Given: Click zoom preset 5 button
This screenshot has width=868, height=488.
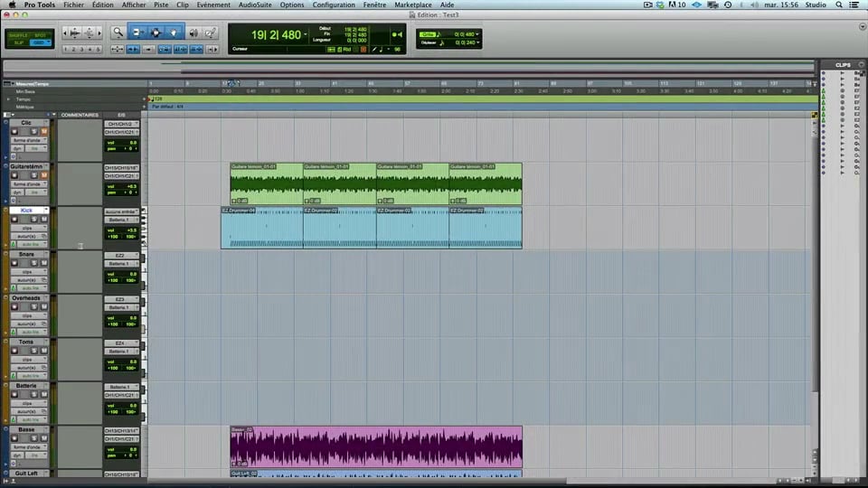Looking at the screenshot, I should [x=99, y=49].
